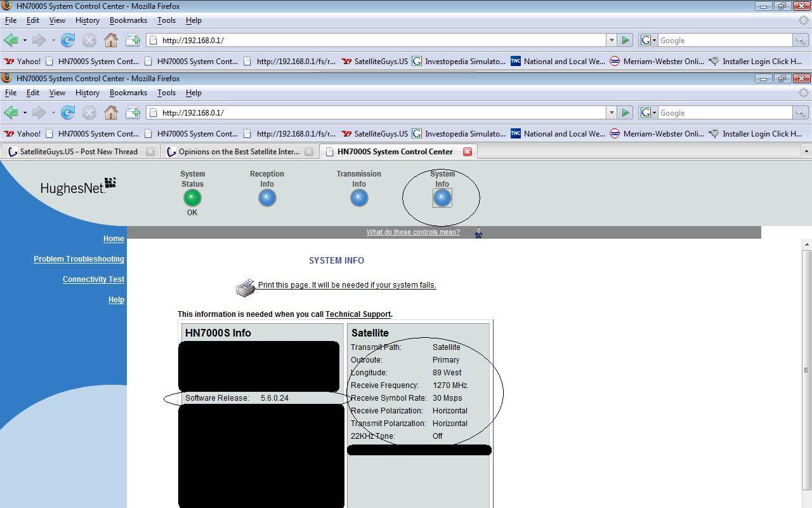The image size is (812, 508).
Task: Open back-history dropdown arrow in background Firefox window
Action: click(x=25, y=40)
